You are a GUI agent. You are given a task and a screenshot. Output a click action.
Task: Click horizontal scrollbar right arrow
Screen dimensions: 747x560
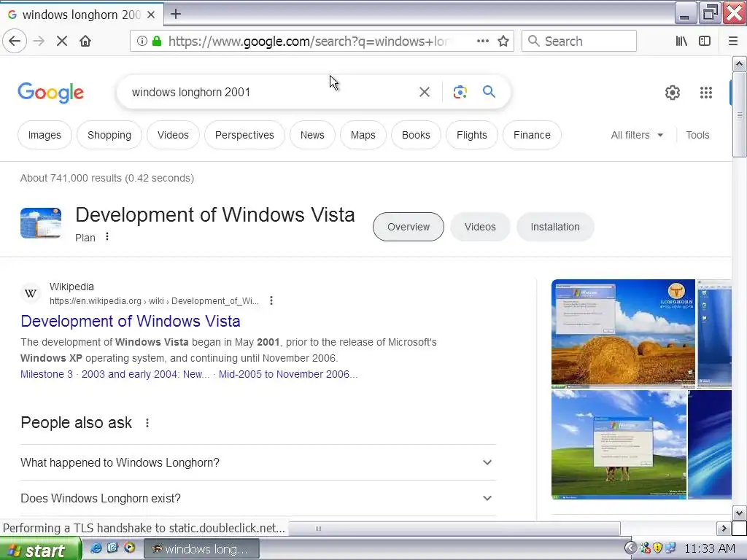point(724,528)
